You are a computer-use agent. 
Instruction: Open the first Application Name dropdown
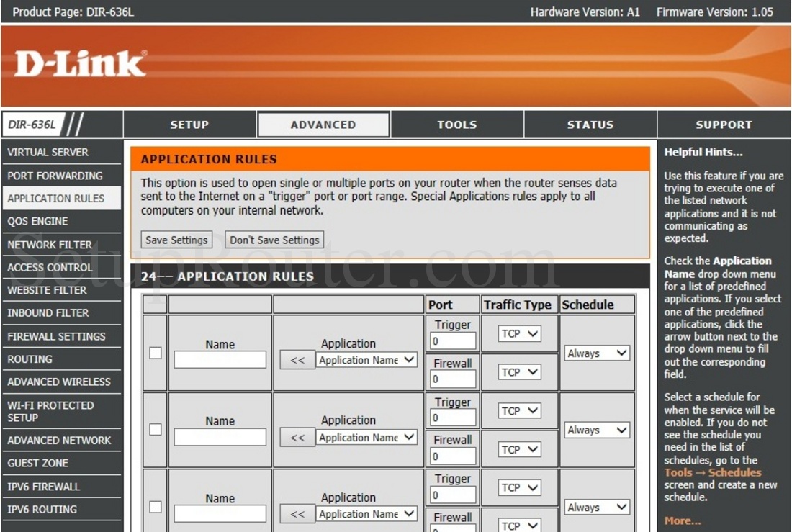tap(366, 359)
